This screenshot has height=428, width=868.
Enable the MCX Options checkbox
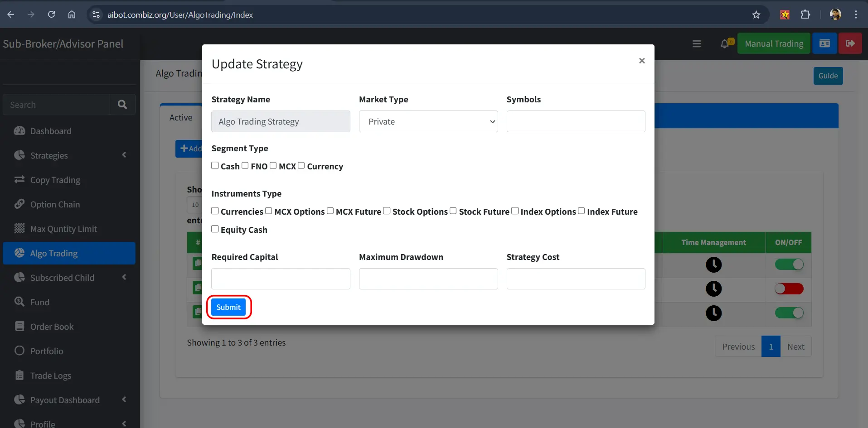click(268, 211)
